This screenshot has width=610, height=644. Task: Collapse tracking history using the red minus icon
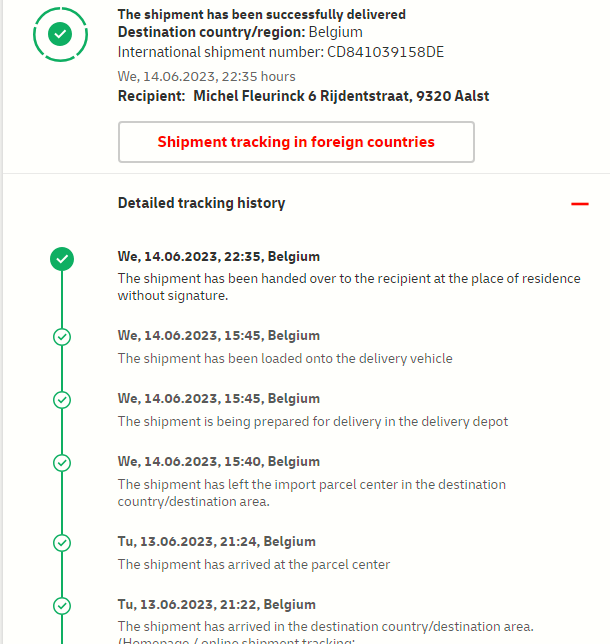click(579, 204)
